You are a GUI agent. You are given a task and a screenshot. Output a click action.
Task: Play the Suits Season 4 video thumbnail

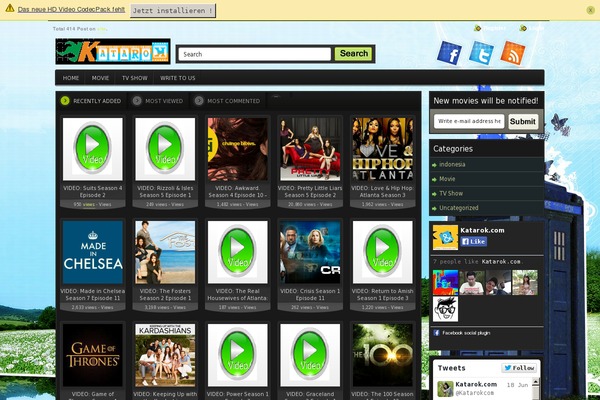pos(93,149)
